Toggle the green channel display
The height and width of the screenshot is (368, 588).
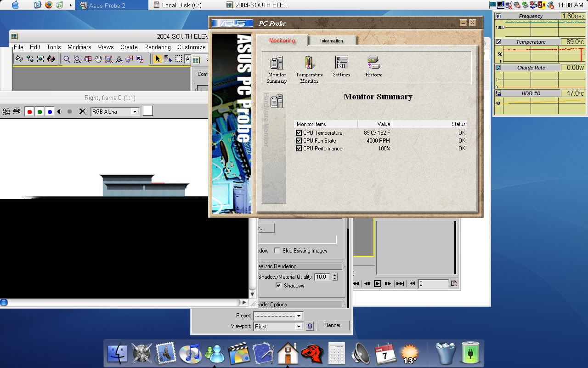[40, 111]
